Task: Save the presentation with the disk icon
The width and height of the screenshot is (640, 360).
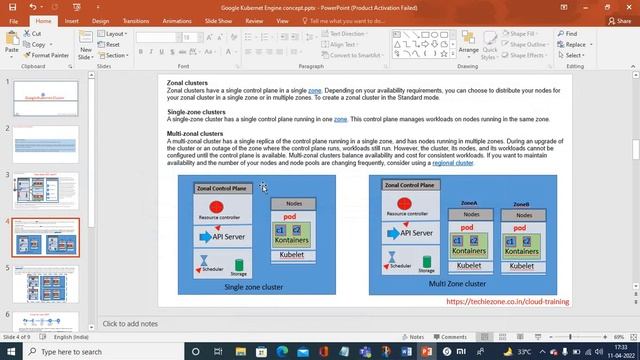Action: click(x=12, y=7)
